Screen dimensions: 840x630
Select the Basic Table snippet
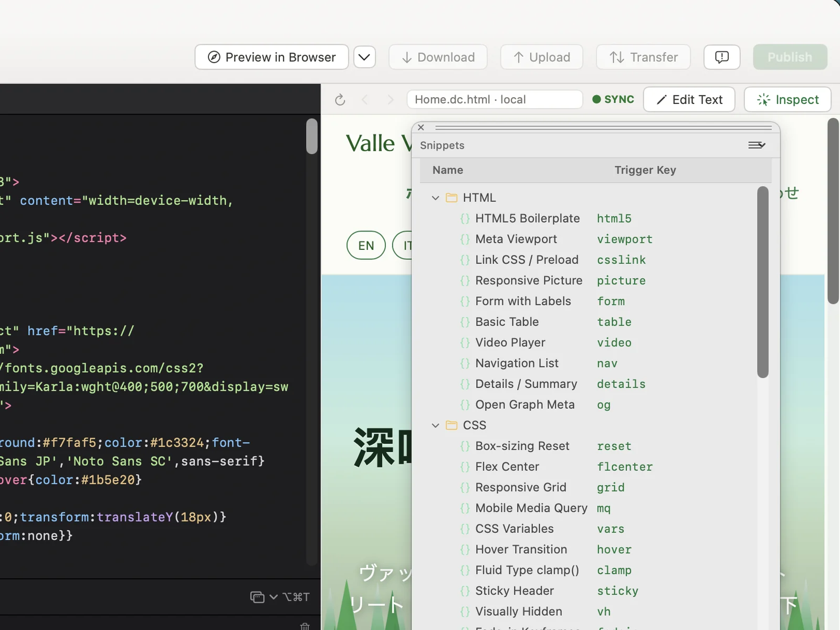tap(588, 322)
